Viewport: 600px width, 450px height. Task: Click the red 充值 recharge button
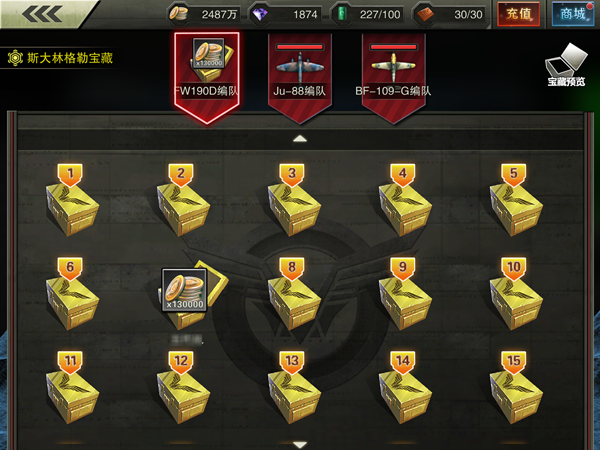point(518,14)
